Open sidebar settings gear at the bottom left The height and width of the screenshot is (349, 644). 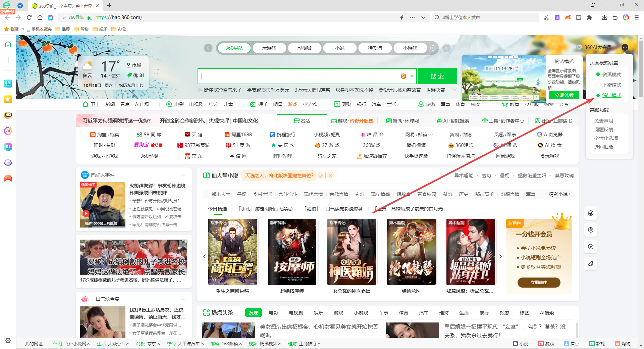tap(8, 340)
